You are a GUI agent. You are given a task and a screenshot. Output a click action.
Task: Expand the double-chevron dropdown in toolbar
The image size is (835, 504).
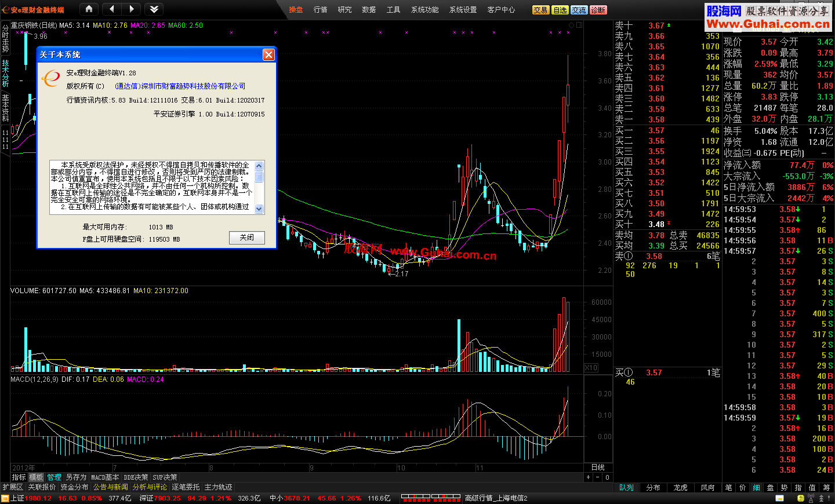click(x=154, y=9)
